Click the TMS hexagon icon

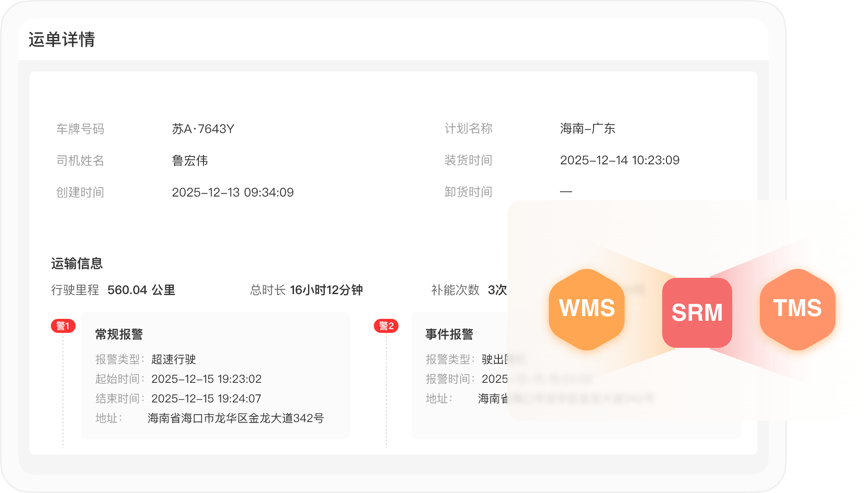pos(797,309)
